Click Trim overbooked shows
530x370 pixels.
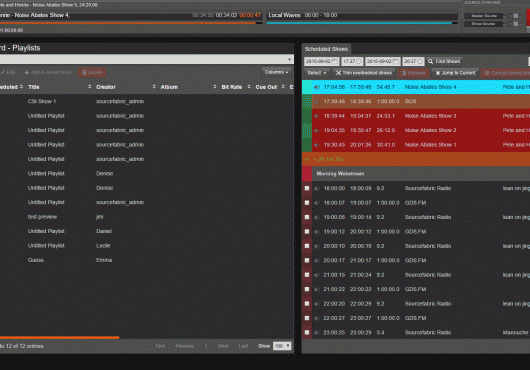364,73
